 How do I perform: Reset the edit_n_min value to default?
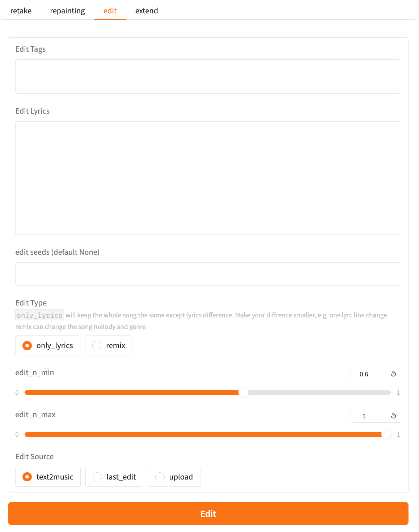tap(393, 374)
